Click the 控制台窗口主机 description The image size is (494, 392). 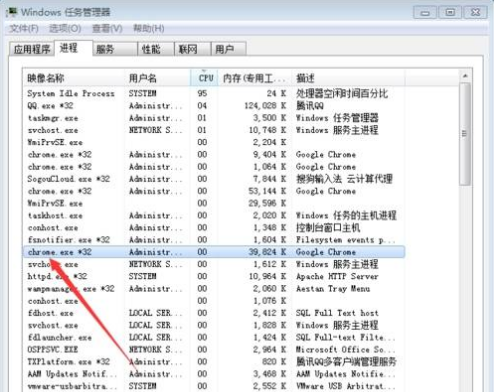click(328, 228)
